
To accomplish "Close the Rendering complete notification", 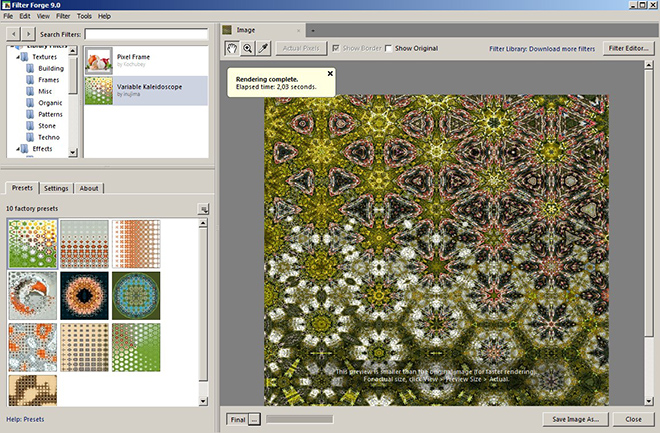I will (x=330, y=73).
